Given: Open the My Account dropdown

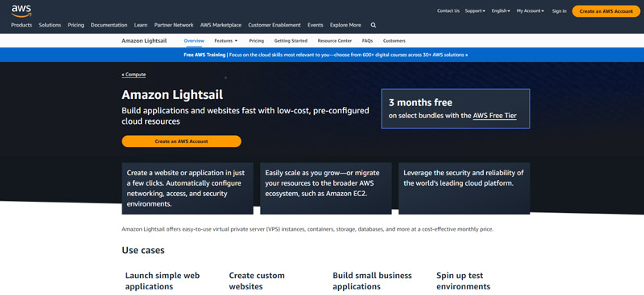Looking at the screenshot, I should 530,11.
